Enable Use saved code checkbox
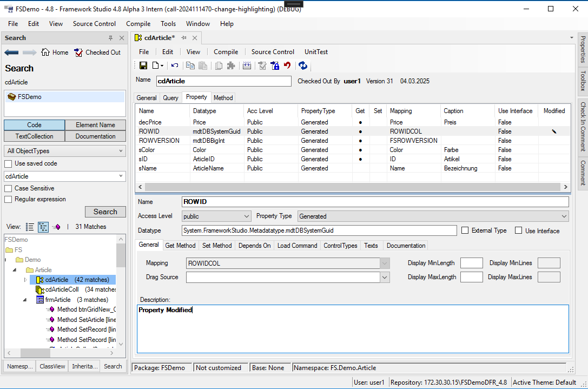Image resolution: width=588 pixels, height=389 pixels. (8, 164)
